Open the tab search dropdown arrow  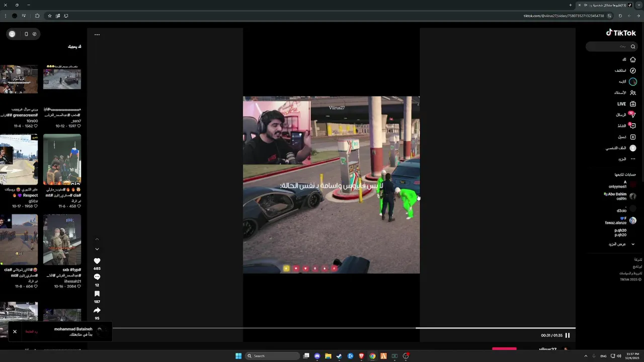(639, 5)
